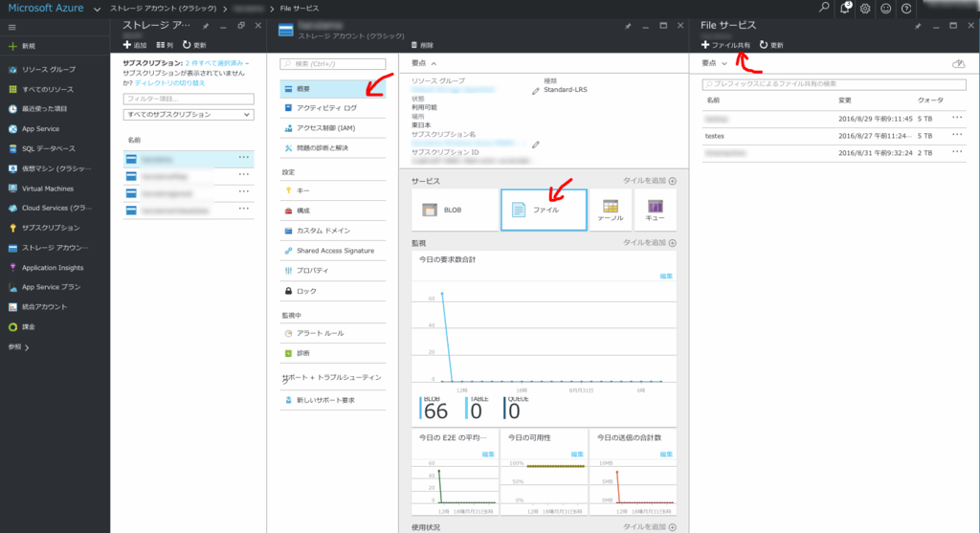
Task: Edit resource group pencil icon
Action: click(536, 91)
